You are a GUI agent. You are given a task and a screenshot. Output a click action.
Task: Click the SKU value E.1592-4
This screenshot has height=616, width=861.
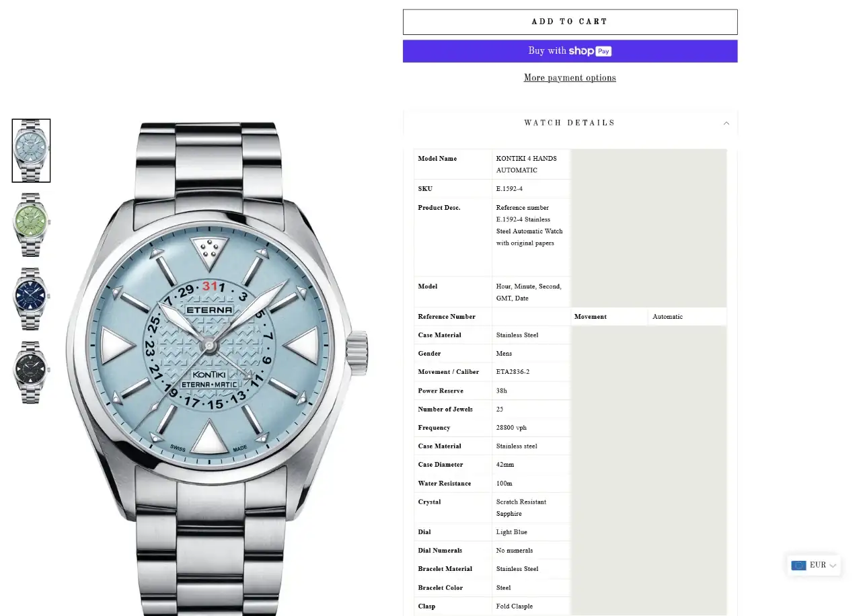coord(509,189)
